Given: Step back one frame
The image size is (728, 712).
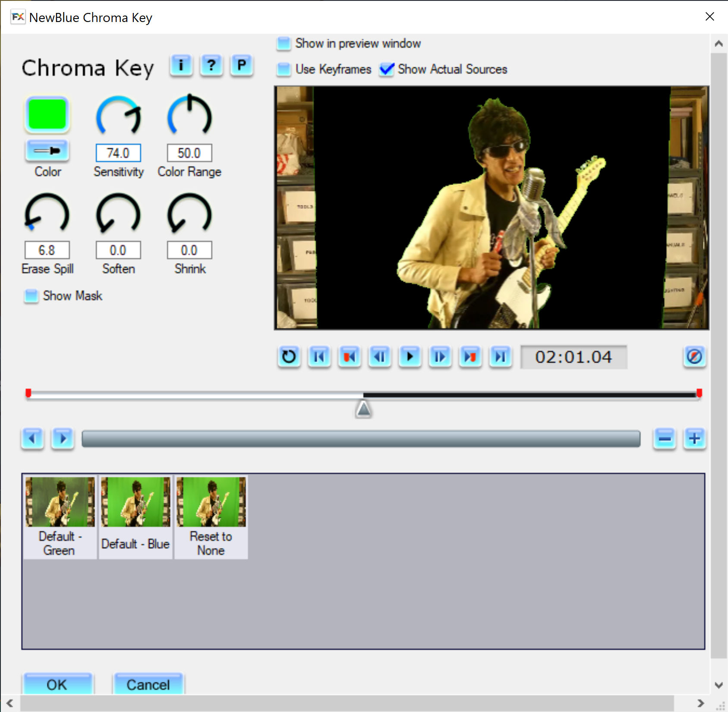Looking at the screenshot, I should [x=380, y=357].
